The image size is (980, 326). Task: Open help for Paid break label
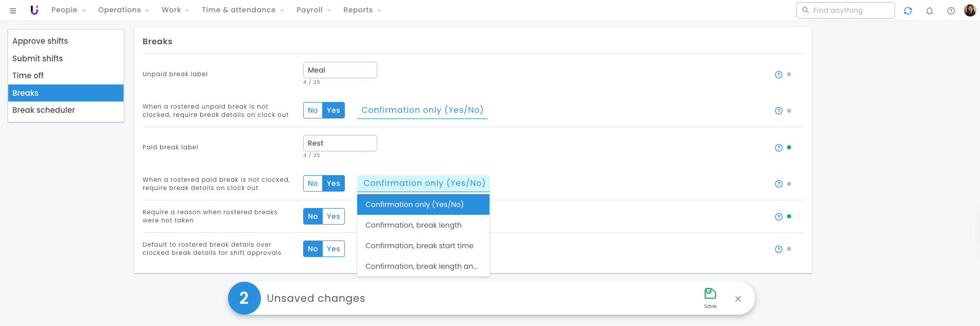pos(778,148)
